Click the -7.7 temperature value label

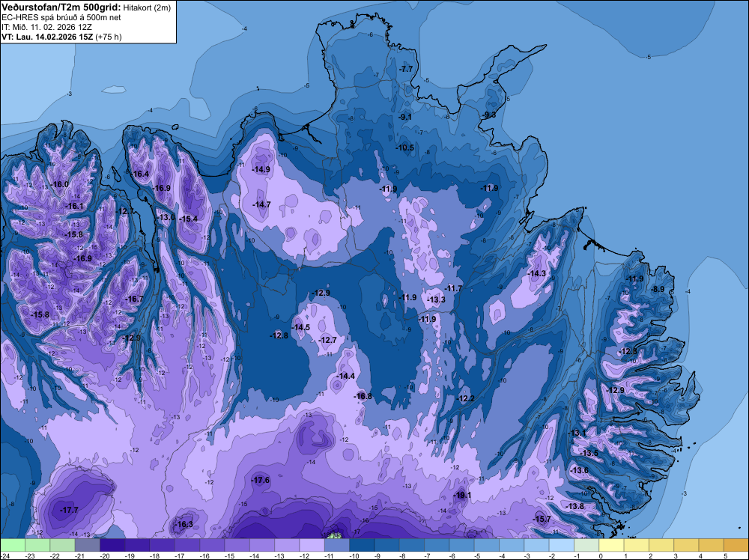(405, 69)
